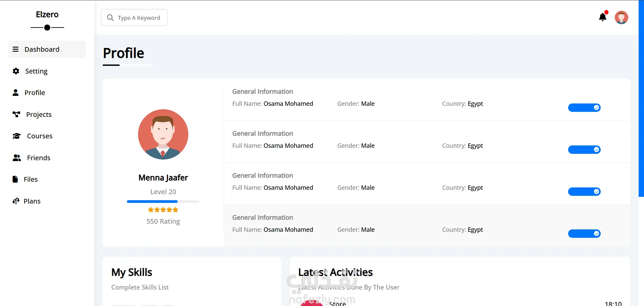
Task: Focus the Type A Keyword search field
Action: [134, 17]
